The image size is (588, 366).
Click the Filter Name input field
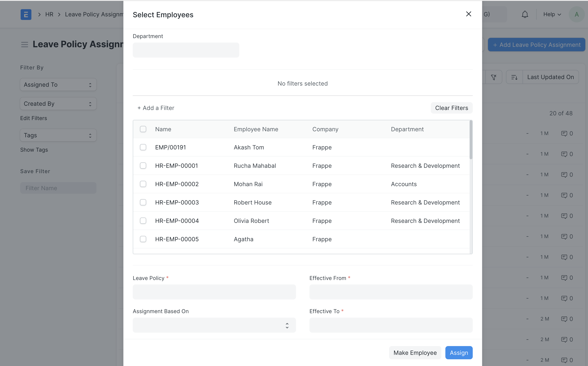58,188
